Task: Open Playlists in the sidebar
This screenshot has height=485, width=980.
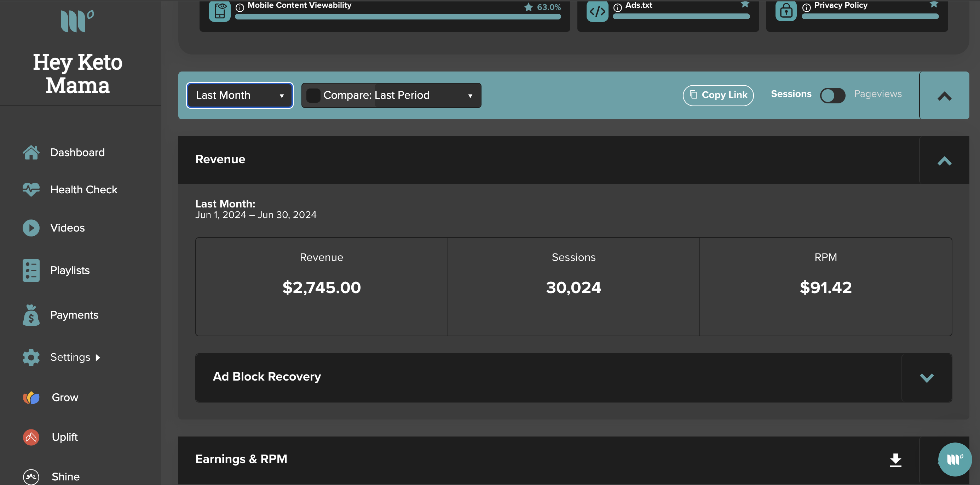Action: coord(70,271)
